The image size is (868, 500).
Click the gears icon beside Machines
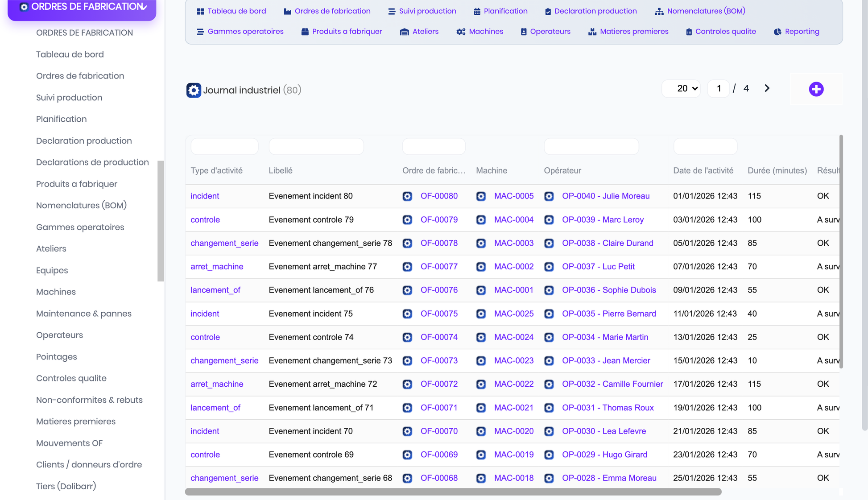461,32
